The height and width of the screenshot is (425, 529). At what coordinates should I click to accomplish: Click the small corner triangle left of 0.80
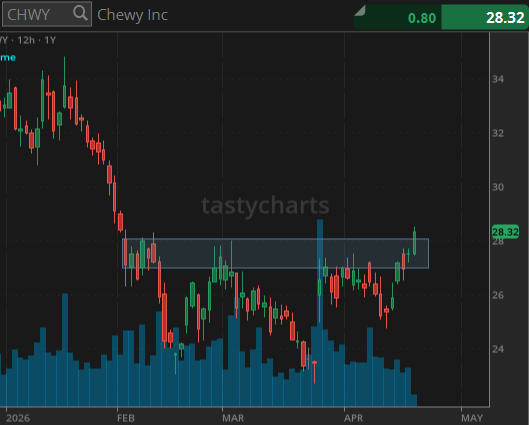[360, 11]
